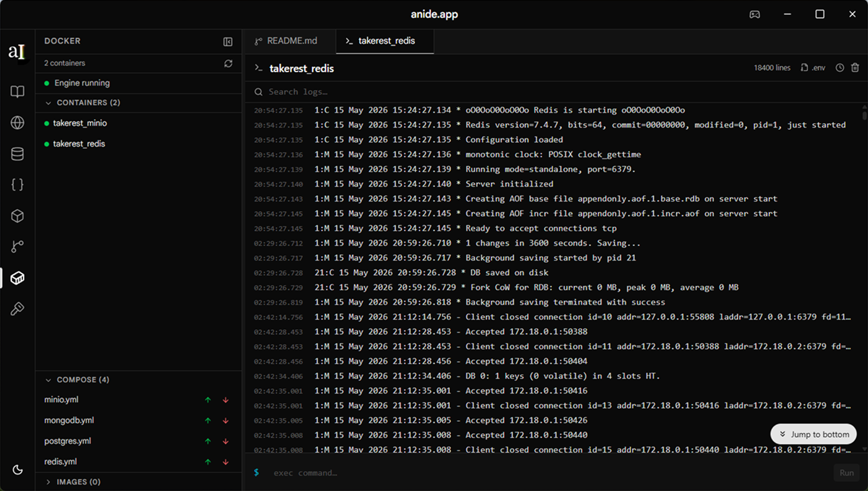Switch to the README.md tab
This screenshot has height=491, width=868.
click(290, 41)
